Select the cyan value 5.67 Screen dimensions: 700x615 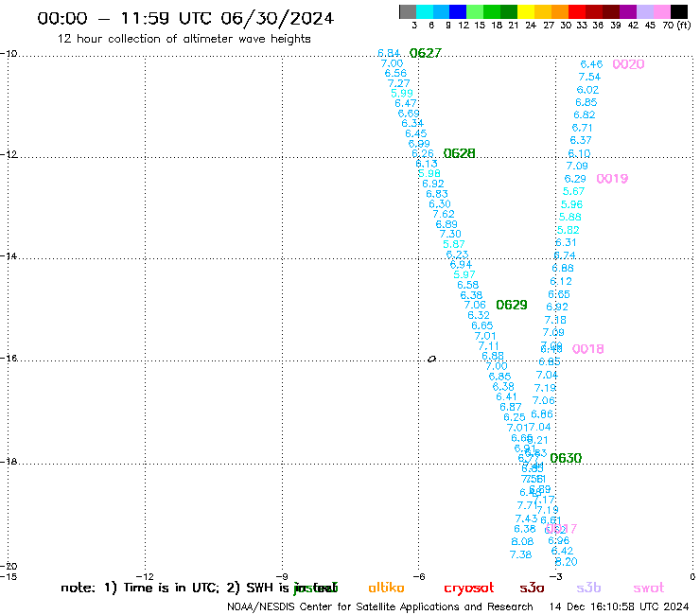click(x=573, y=192)
